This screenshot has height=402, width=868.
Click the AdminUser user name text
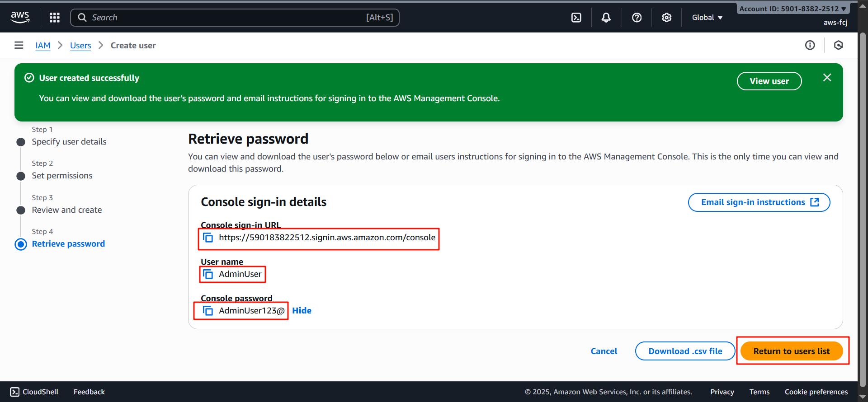point(240,274)
